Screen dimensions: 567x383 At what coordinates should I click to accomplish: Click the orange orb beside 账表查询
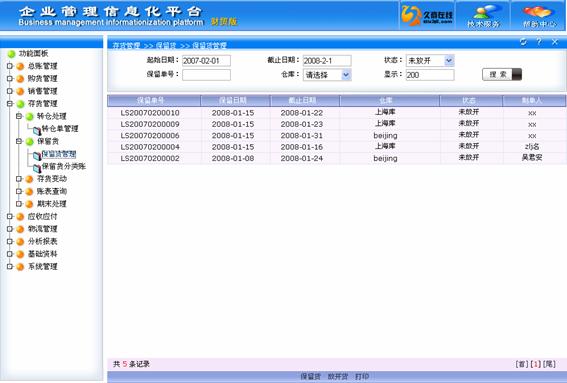[x=29, y=192]
